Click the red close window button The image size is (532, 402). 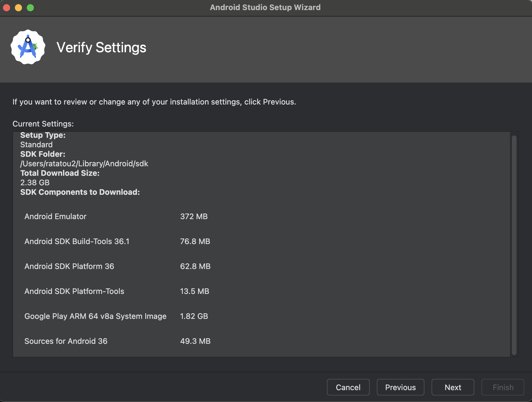tap(7, 8)
